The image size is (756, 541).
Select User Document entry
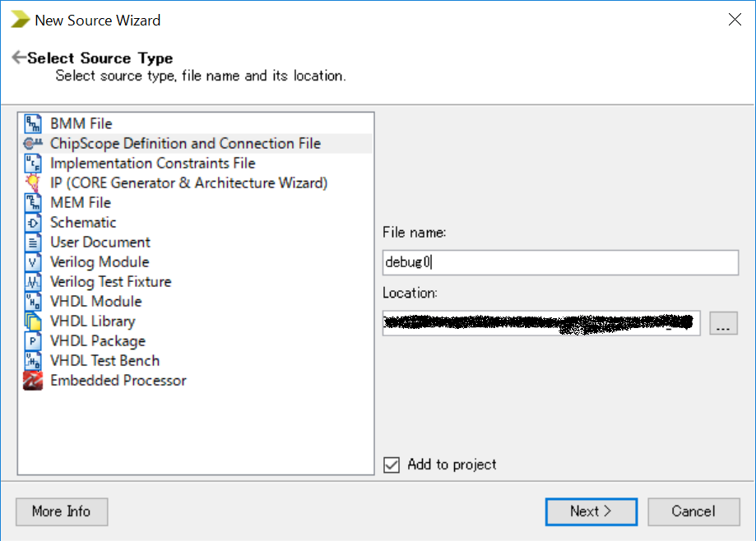pyautogui.click(x=100, y=243)
